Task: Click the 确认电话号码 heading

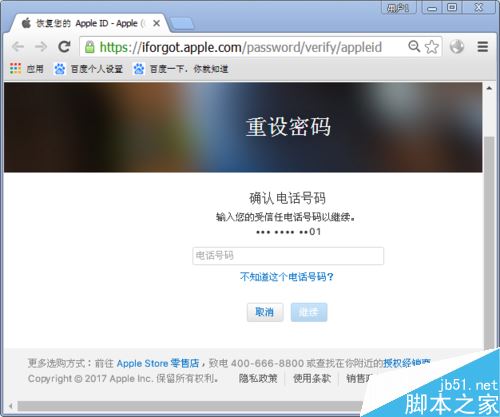Action: (x=287, y=198)
